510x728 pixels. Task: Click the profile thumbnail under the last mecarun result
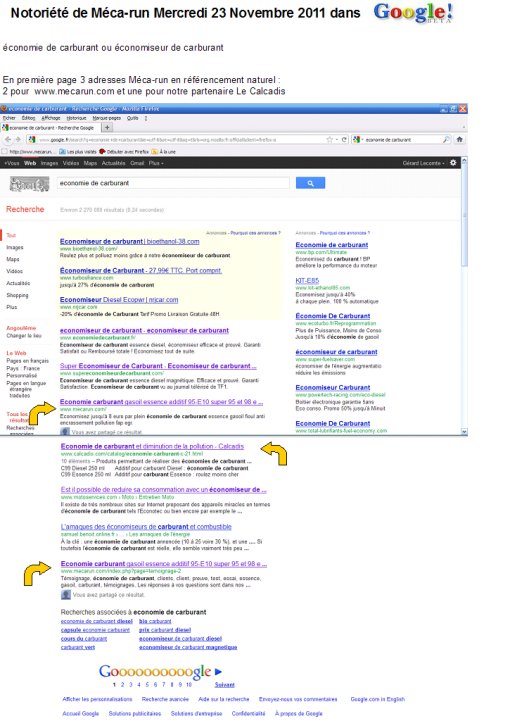(65, 594)
